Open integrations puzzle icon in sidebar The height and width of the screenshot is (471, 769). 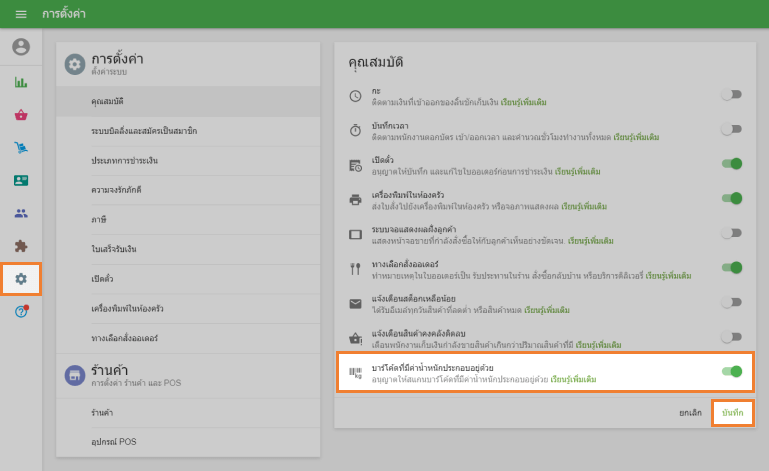click(21, 246)
